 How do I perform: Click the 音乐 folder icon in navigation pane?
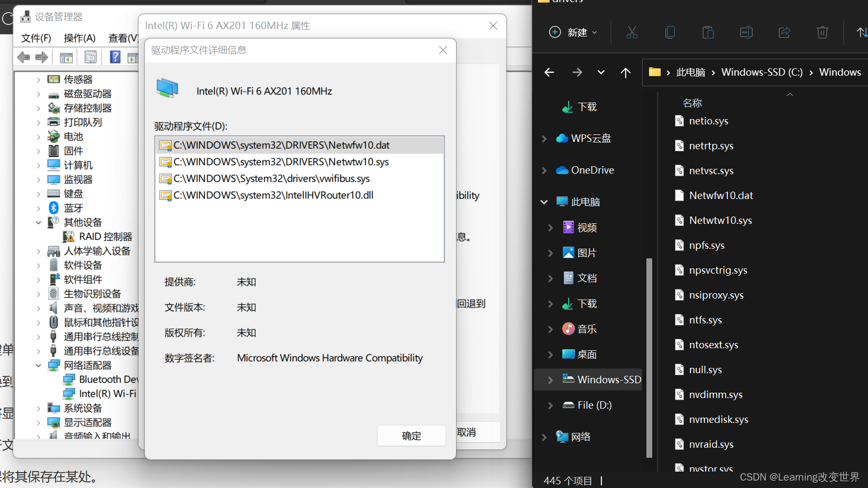pyautogui.click(x=569, y=329)
